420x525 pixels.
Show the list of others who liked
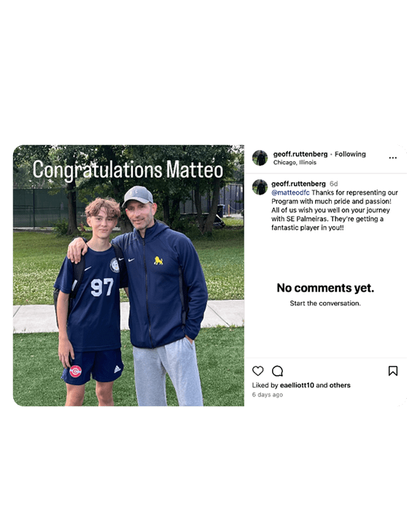coord(340,385)
